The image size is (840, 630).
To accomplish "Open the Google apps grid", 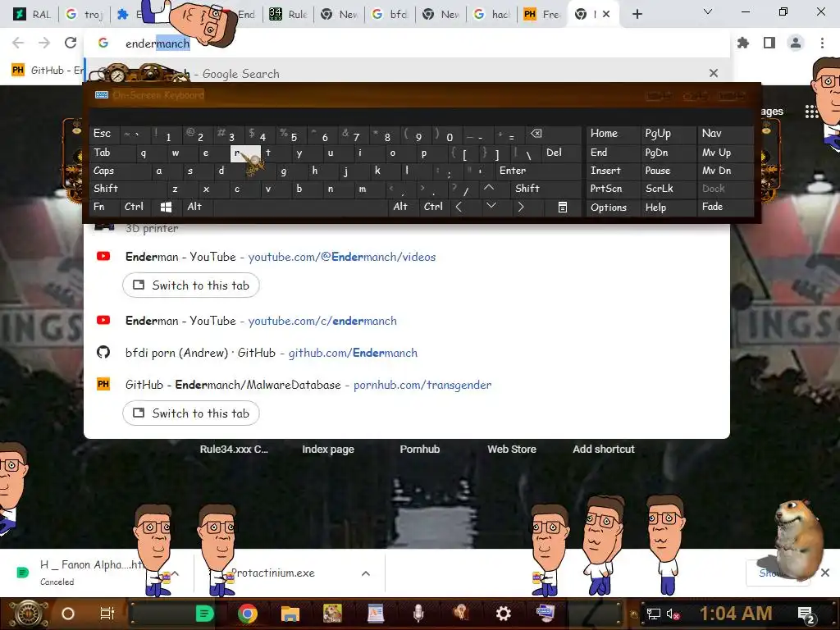I will (x=811, y=112).
